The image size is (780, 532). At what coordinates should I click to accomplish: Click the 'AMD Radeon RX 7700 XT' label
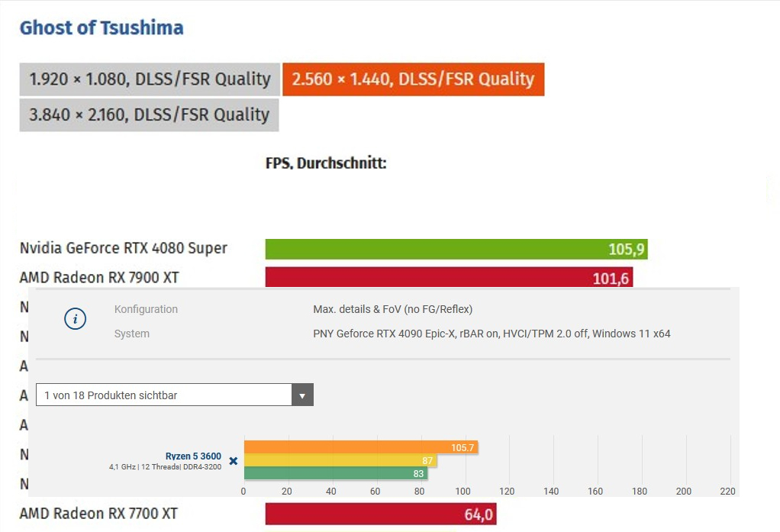click(98, 513)
